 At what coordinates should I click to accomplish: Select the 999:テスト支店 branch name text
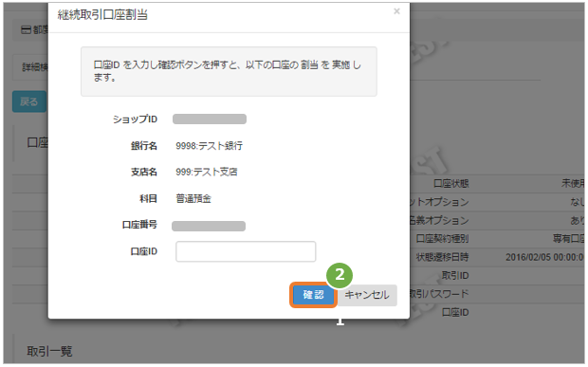(207, 172)
